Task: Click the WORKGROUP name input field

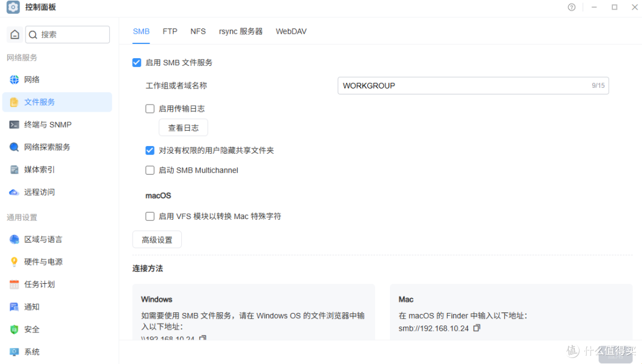Action: tap(473, 86)
